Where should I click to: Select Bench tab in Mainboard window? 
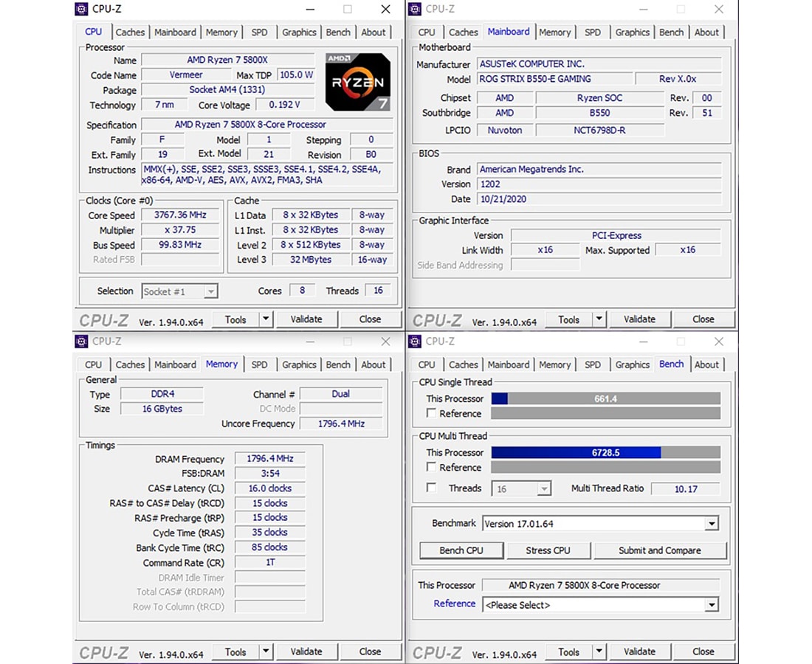click(x=671, y=32)
